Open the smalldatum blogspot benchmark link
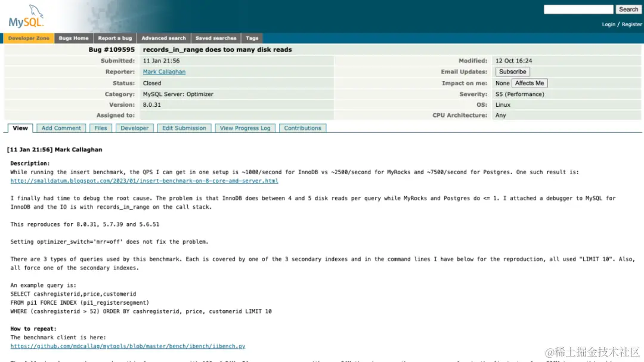 144,181
